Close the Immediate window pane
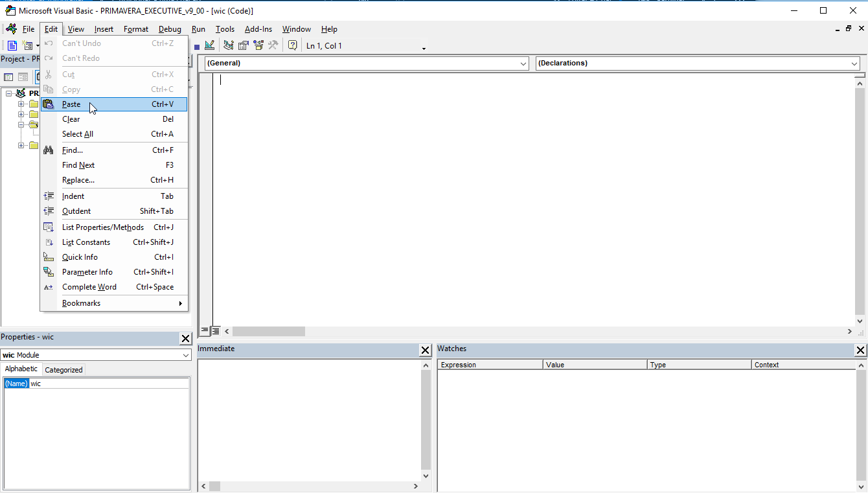Viewport: 868px width, 493px height. 426,350
